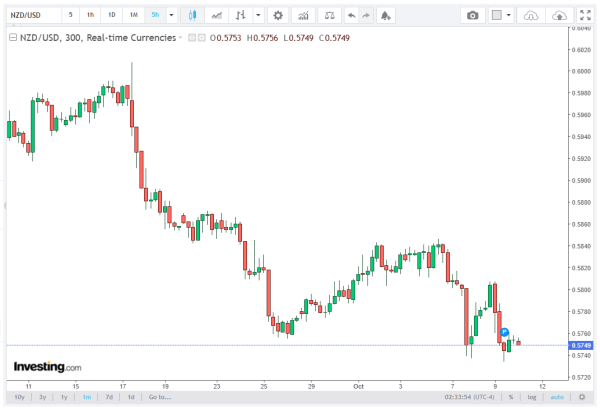This screenshot has width=600, height=411.
Task: Set date range to 1y
Action: [64, 397]
